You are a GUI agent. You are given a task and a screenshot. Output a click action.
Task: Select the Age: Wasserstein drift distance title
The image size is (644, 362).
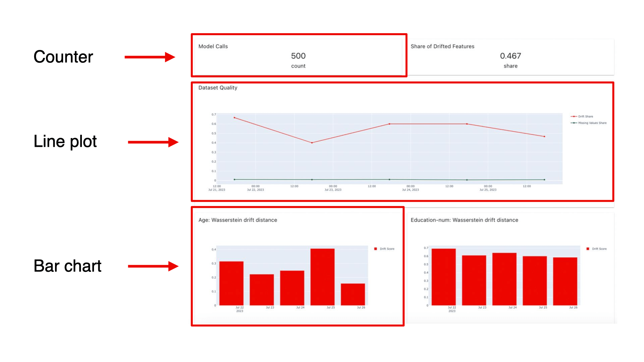tap(237, 220)
